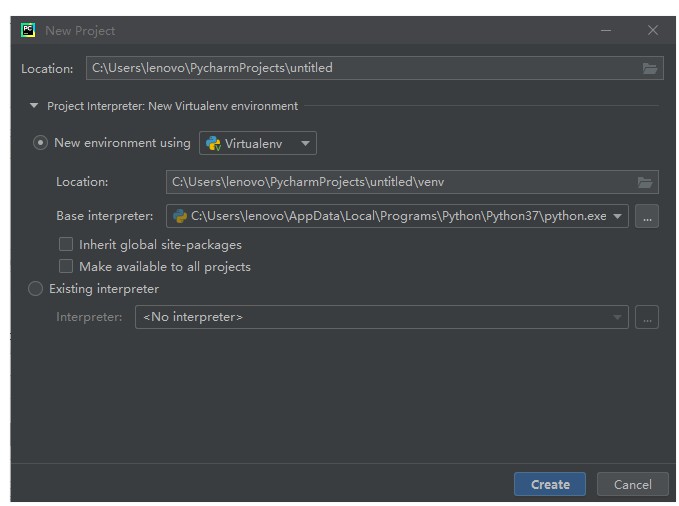Click ellipsis button beside Interpreter dropdown
Image resolution: width=679 pixels, height=506 pixels.
pos(647,317)
